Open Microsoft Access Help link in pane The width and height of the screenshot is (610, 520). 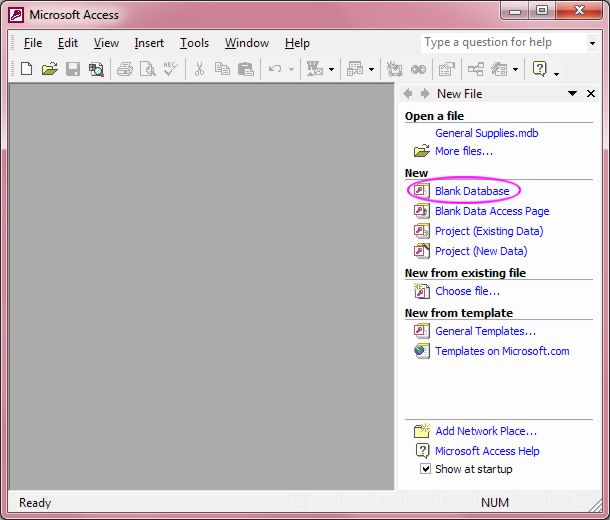click(x=487, y=451)
